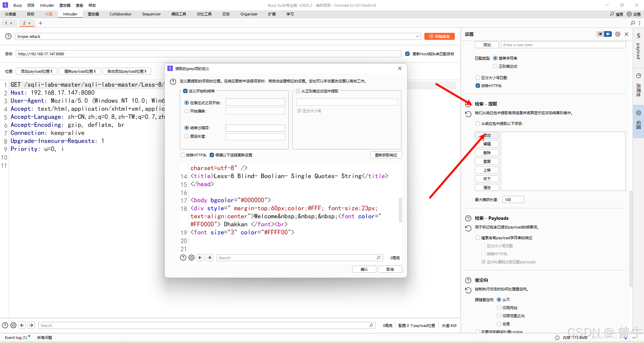Image resolution: width=644 pixels, height=343 pixels.
Task: Open Event log in status bar
Action: click(x=16, y=338)
